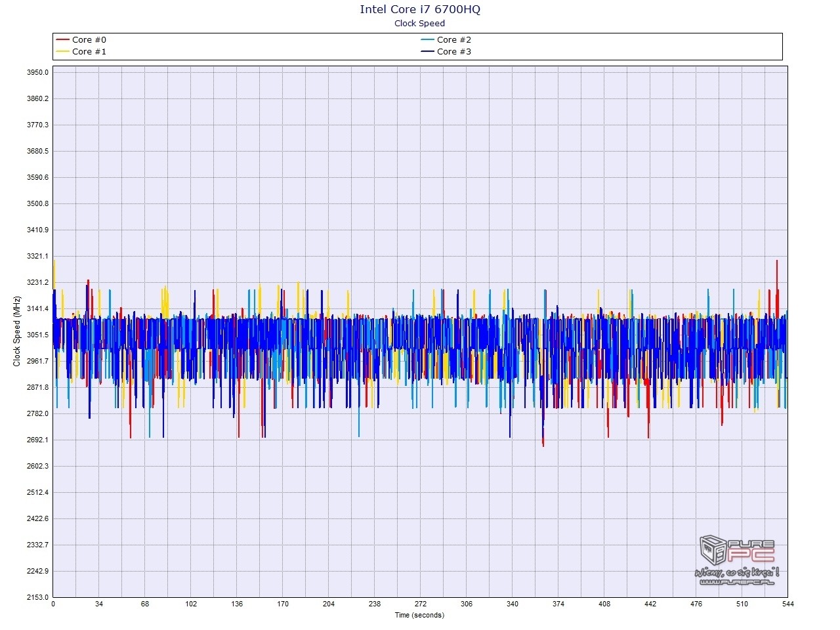Click the 170 time axis tick label
The width and height of the screenshot is (840, 630).
point(283,604)
